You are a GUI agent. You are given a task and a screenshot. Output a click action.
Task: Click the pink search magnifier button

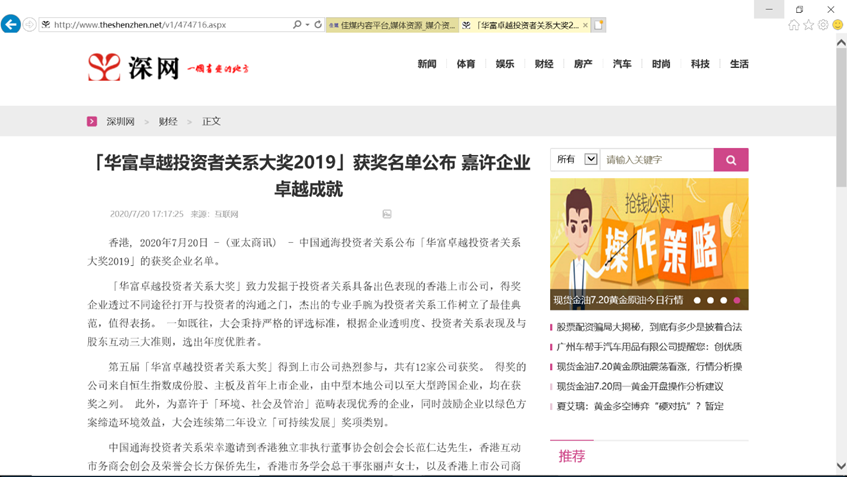click(731, 159)
